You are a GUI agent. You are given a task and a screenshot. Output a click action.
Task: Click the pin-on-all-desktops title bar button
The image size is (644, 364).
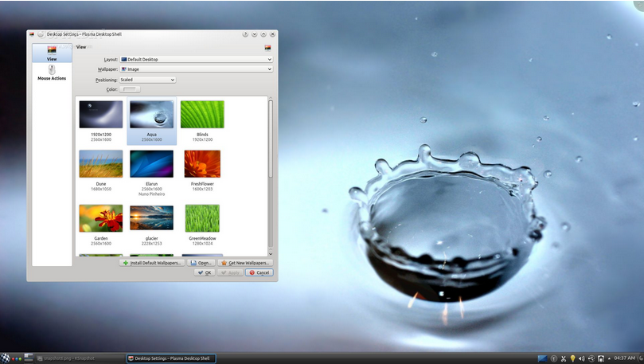coord(41,34)
